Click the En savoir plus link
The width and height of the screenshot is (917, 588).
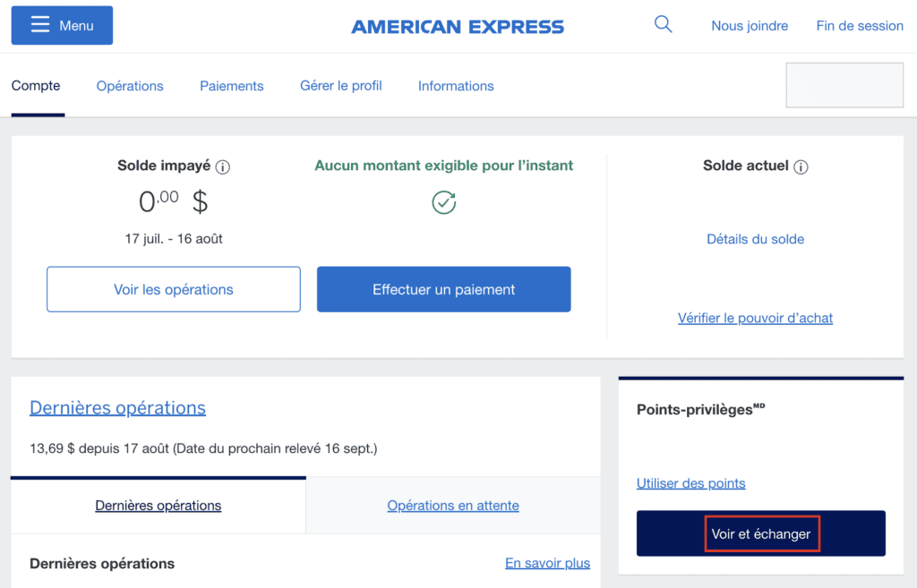[x=547, y=563]
